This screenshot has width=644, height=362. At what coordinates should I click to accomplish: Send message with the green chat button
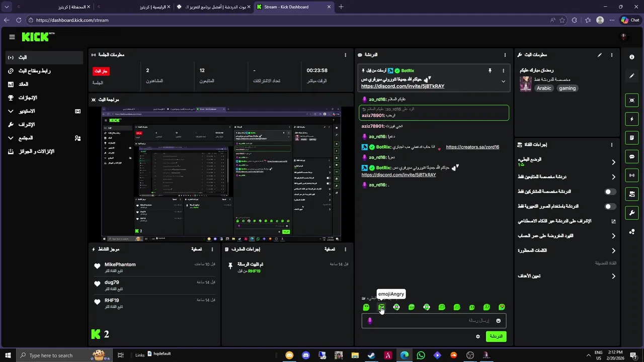496,336
